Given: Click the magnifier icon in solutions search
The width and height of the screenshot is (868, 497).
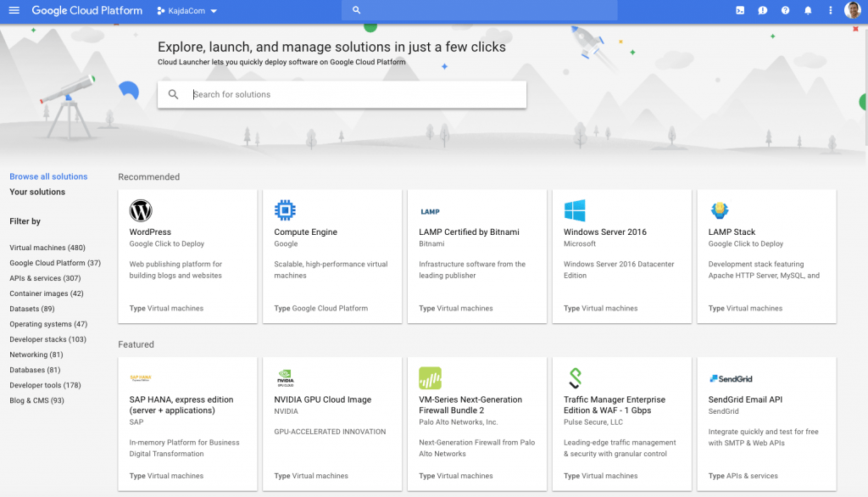Looking at the screenshot, I should coord(173,94).
